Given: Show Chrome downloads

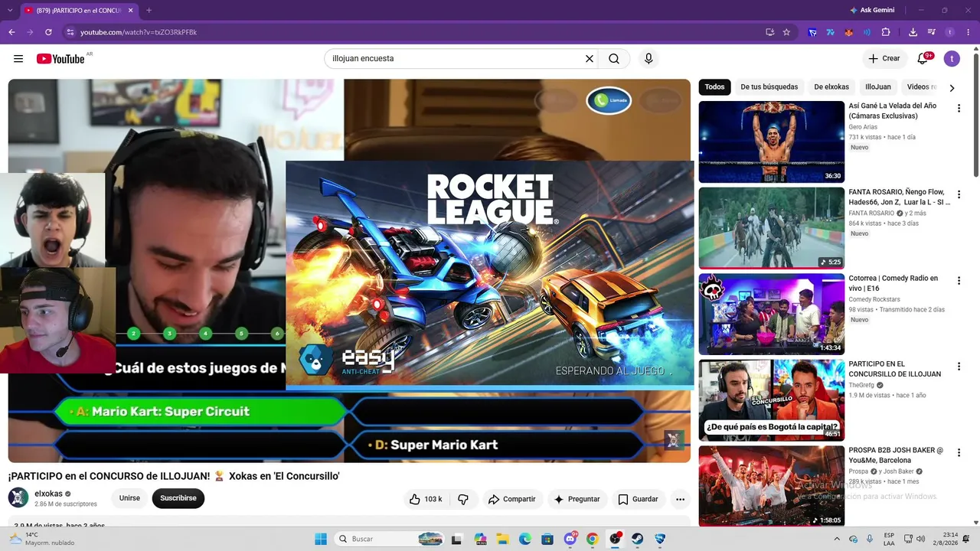Looking at the screenshot, I should click(913, 32).
